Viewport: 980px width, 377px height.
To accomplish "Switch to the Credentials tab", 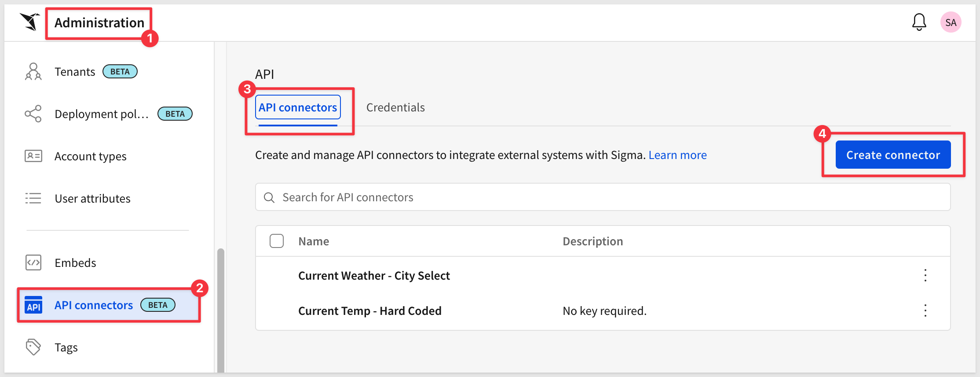I will (x=395, y=108).
